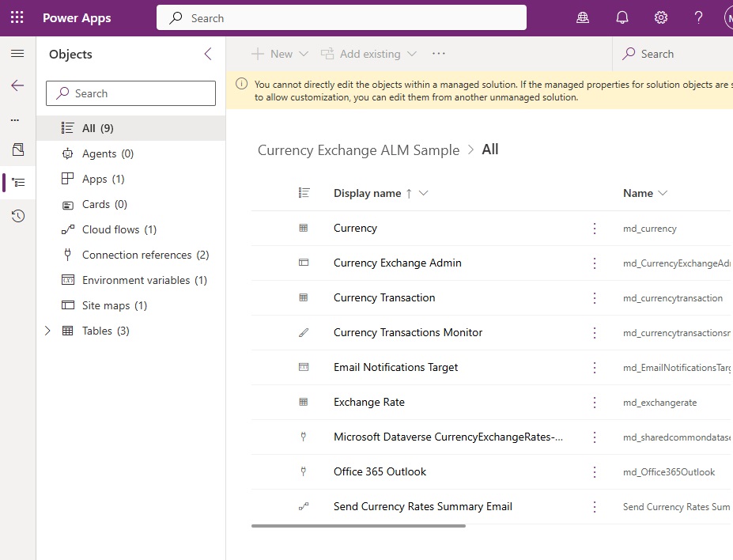This screenshot has width=733, height=560.
Task: Click the command bar Search field
Action: 673,54
